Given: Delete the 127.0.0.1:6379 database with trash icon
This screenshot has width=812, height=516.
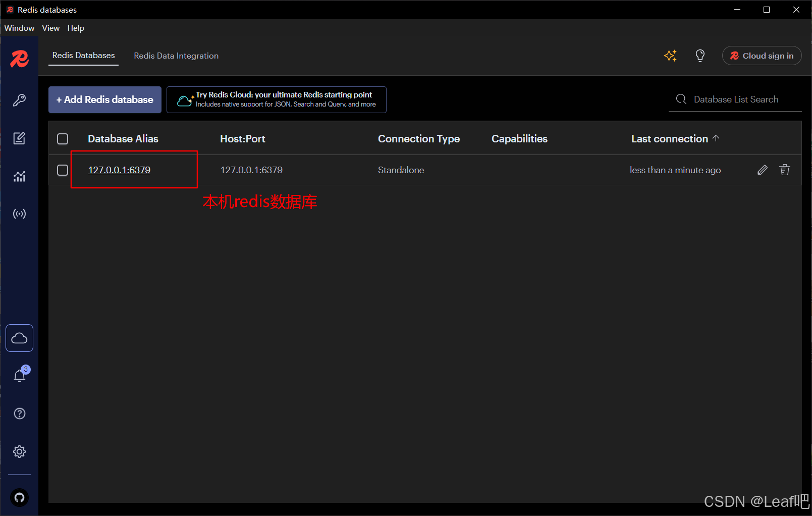Looking at the screenshot, I should click(x=785, y=170).
